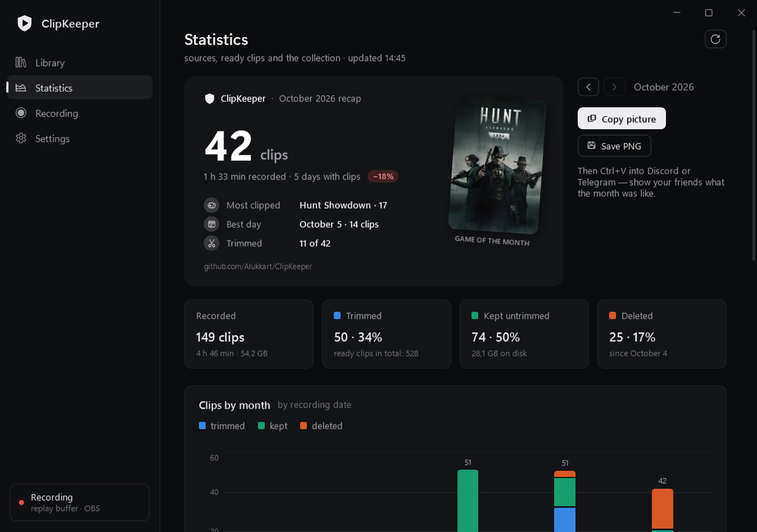This screenshot has height=532, width=757.
Task: Open the Trimmed 50 · 34% card
Action: pyautogui.click(x=387, y=334)
